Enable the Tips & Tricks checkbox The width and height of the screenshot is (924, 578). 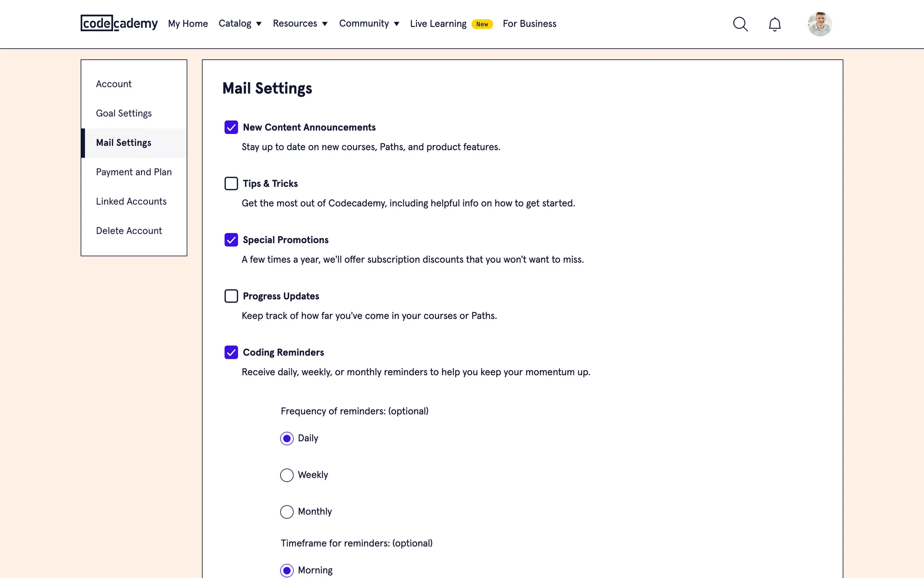click(231, 184)
